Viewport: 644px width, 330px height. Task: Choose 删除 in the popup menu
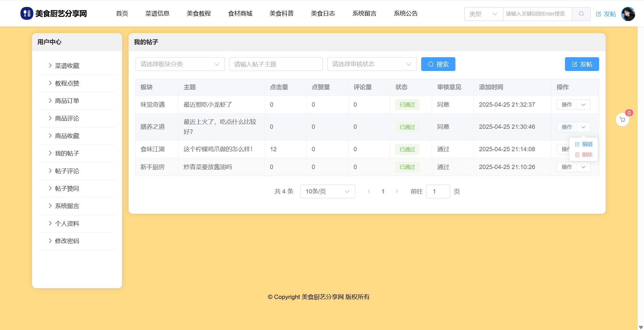[x=584, y=155]
